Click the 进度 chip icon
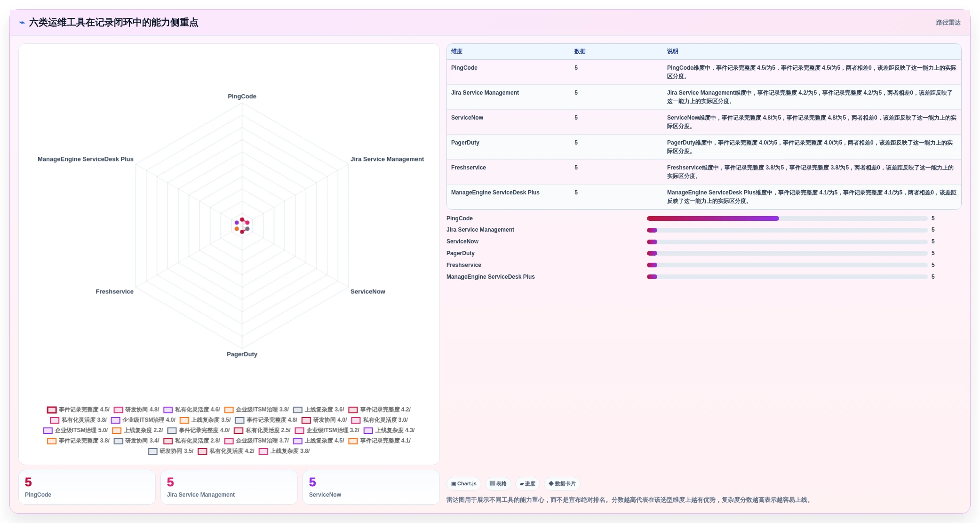 pyautogui.click(x=522, y=484)
